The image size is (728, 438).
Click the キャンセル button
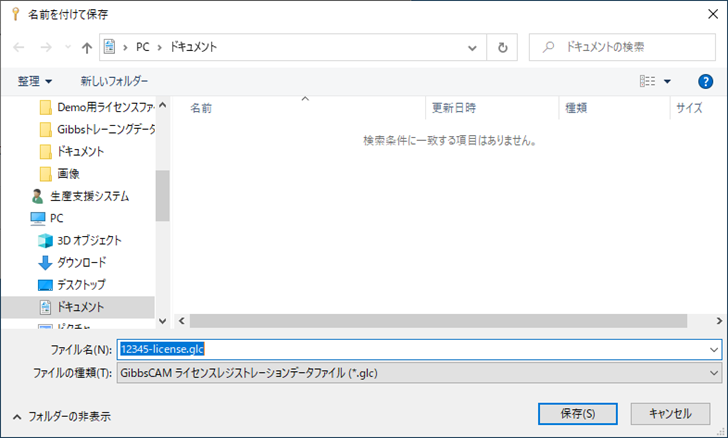click(x=670, y=413)
